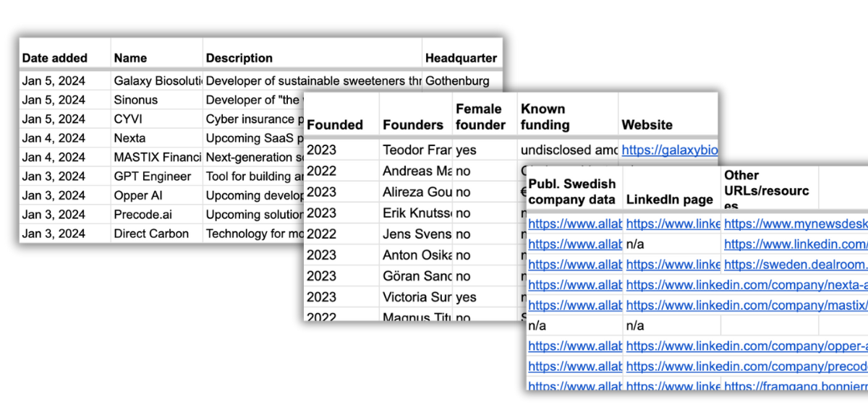Click the Erik Knutss founder cell

click(416, 213)
